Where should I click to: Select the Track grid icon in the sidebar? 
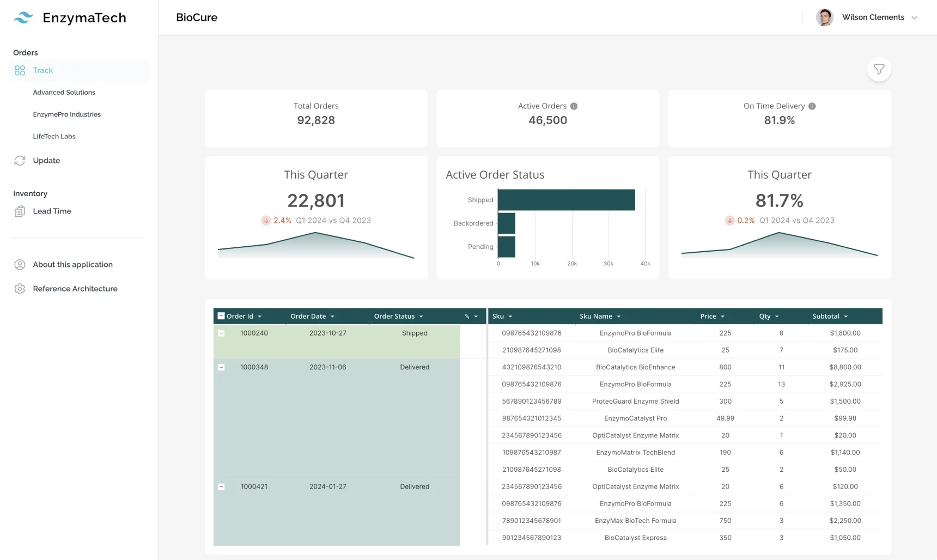pos(20,70)
